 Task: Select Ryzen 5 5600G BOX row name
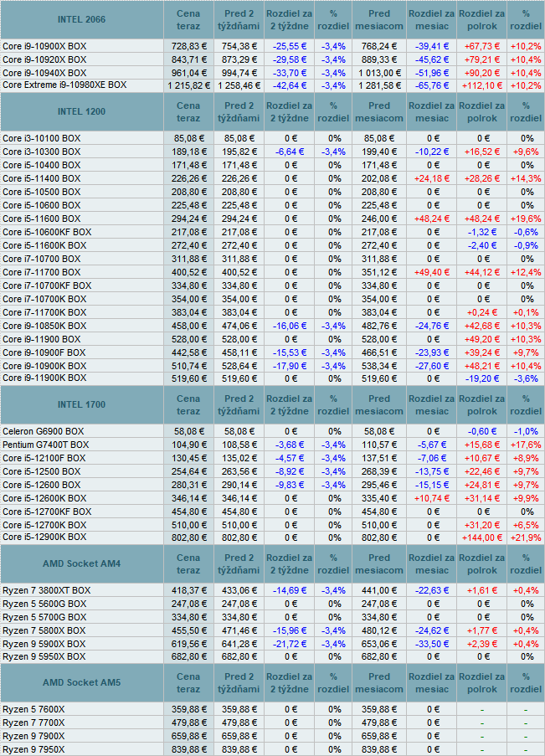(x=44, y=604)
